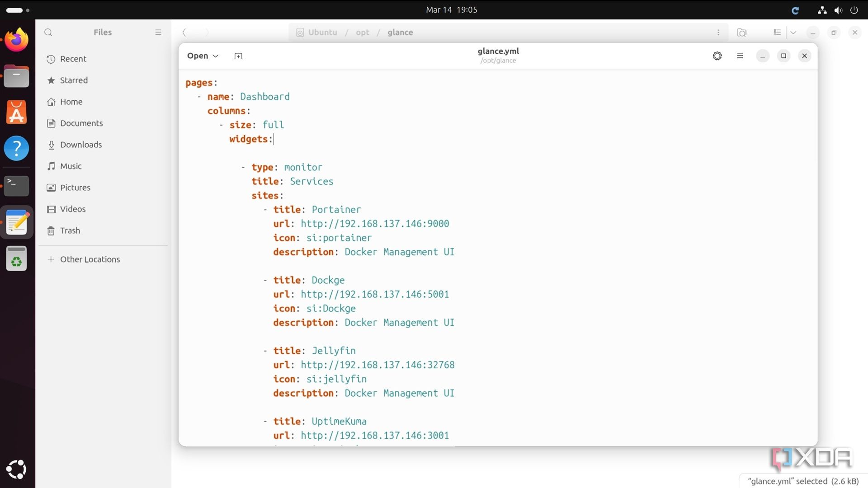Open the Trash icon in dock
Viewport: 868px width, 488px height.
coord(17,258)
